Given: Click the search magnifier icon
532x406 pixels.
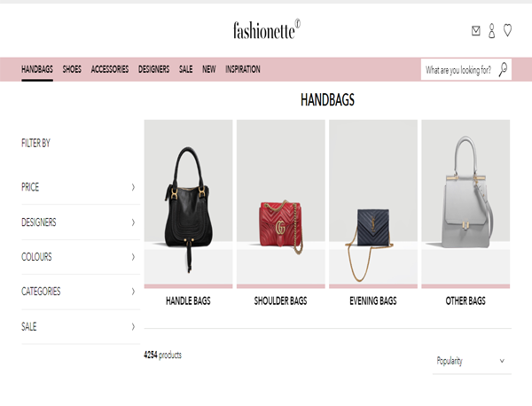Looking at the screenshot, I should click(x=503, y=69).
